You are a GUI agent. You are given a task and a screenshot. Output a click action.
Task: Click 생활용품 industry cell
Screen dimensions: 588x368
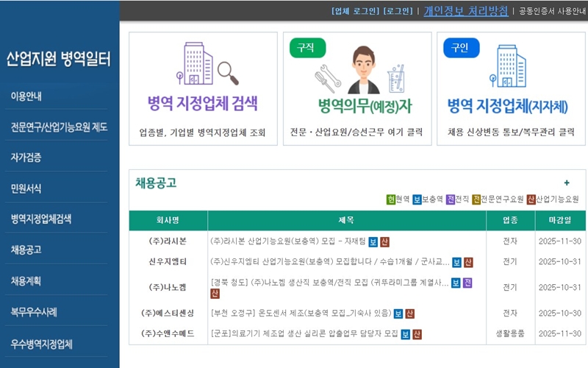(x=510, y=333)
